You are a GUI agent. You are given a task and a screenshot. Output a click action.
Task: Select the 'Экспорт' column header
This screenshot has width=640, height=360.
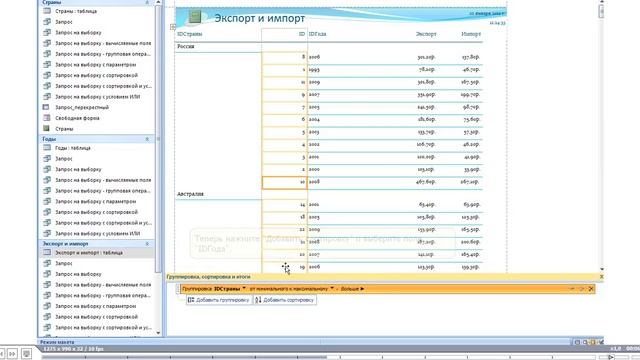click(x=426, y=34)
